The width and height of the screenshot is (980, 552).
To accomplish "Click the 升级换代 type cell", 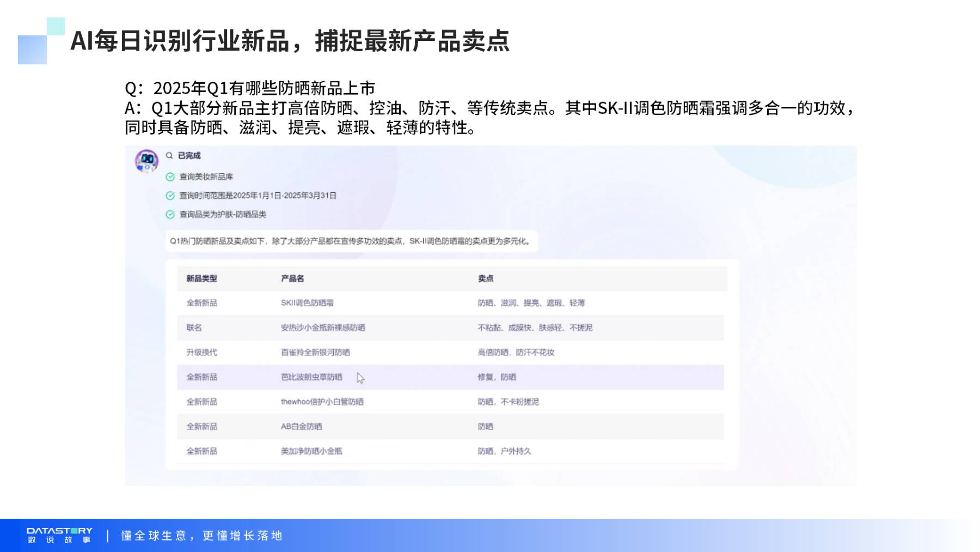I will click(x=201, y=353).
